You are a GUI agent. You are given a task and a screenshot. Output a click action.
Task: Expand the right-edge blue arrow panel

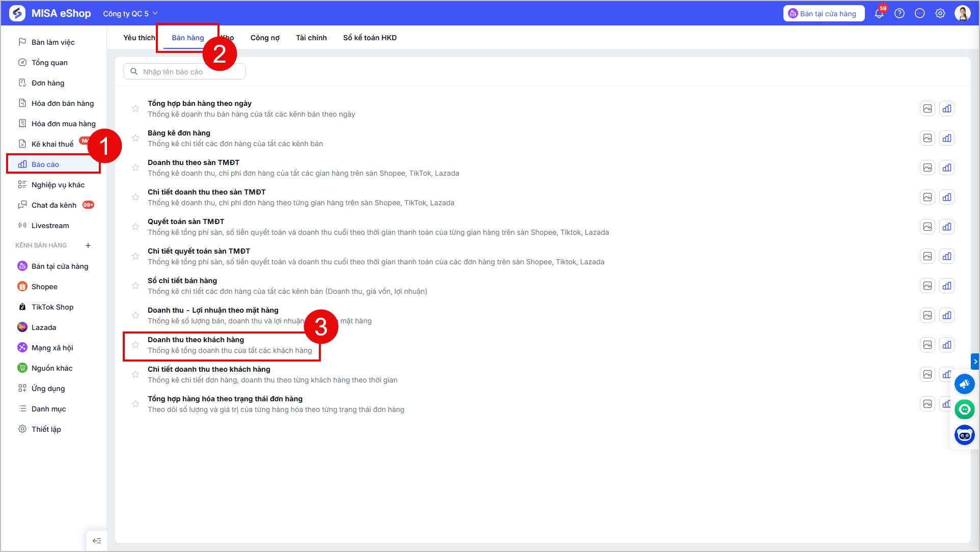[975, 362]
